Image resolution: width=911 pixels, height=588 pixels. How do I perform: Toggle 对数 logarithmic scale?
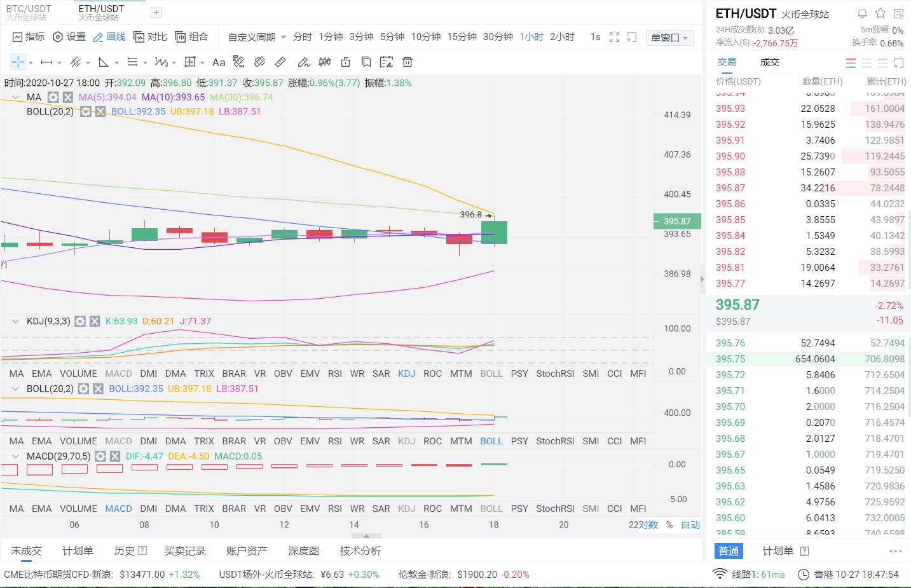pyautogui.click(x=648, y=524)
